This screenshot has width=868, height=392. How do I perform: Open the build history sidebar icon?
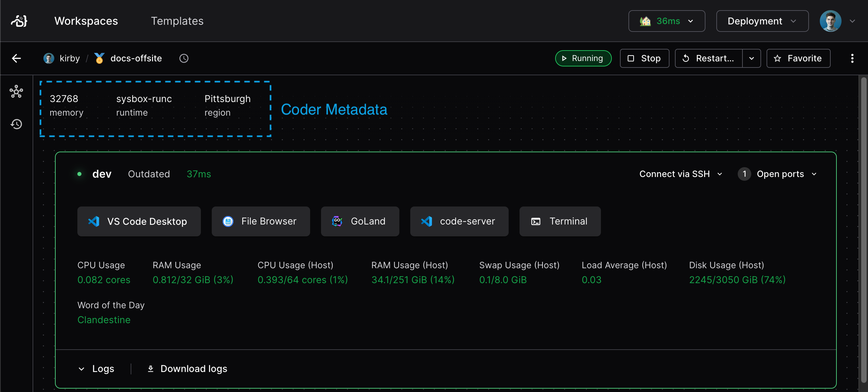tap(16, 124)
